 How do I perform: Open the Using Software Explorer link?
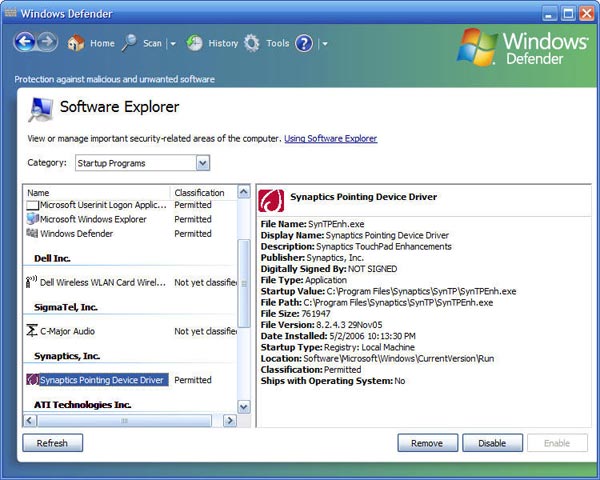pyautogui.click(x=331, y=139)
